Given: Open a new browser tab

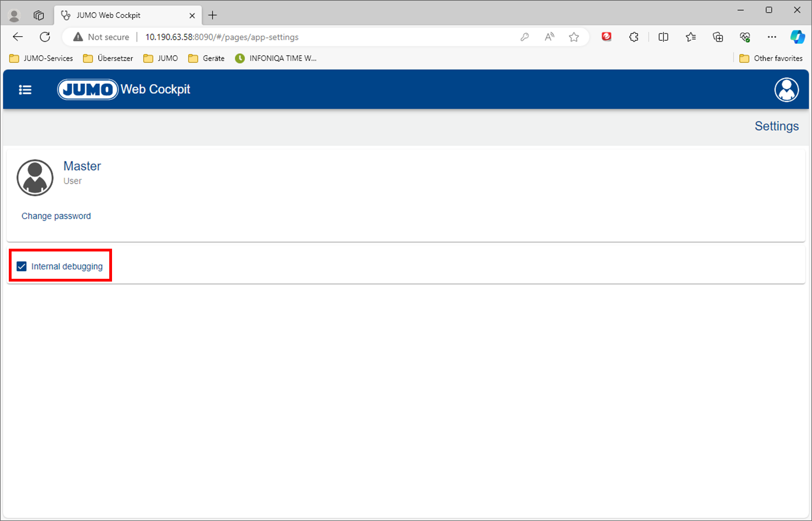Looking at the screenshot, I should [212, 15].
